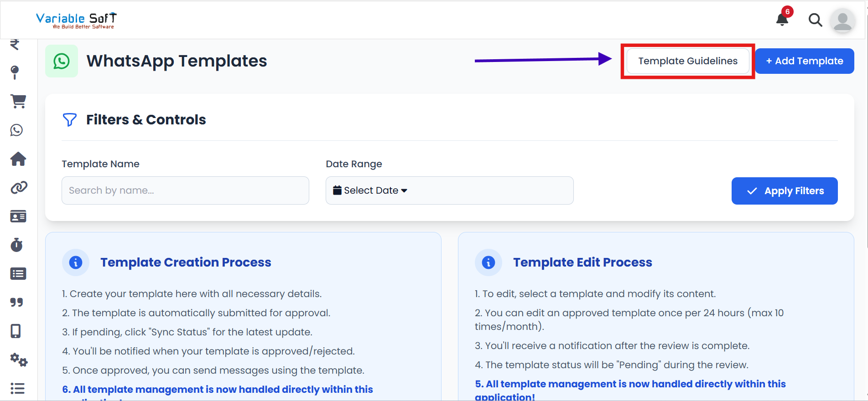Open the contact card sidebar icon

(18, 216)
